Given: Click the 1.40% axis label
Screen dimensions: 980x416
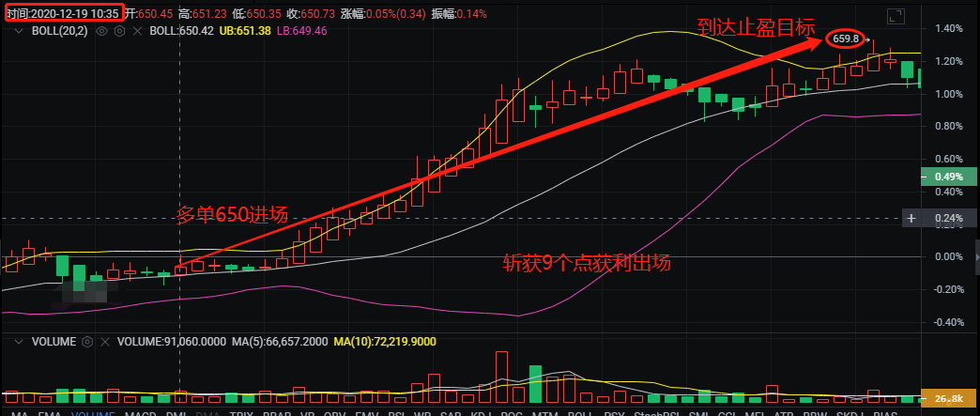Looking at the screenshot, I should point(949,28).
